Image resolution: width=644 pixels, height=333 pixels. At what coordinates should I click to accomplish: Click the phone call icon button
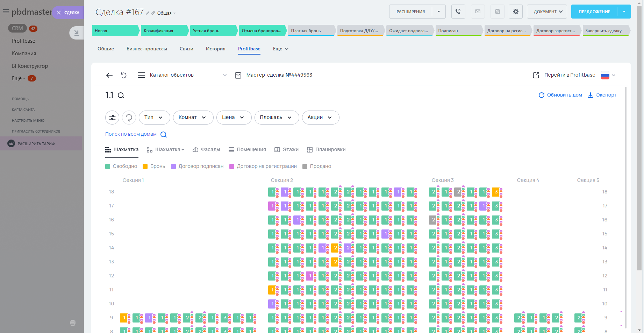pos(458,12)
